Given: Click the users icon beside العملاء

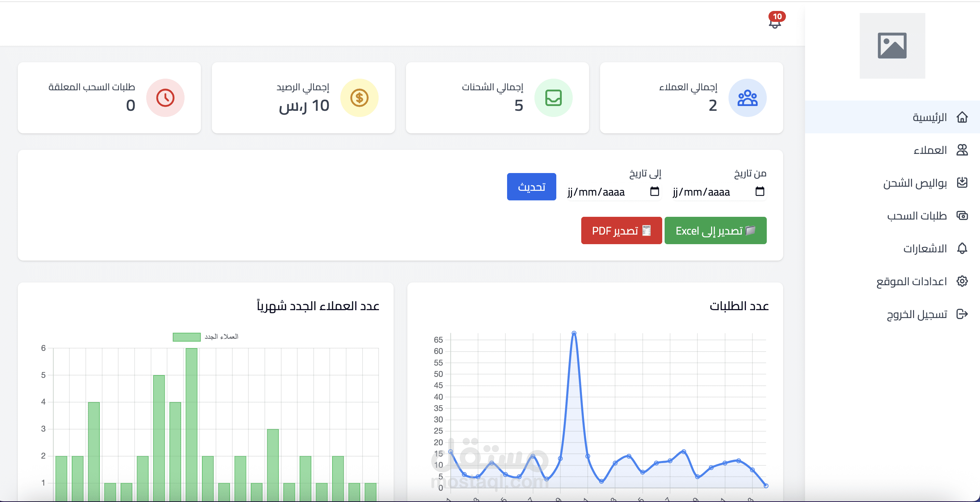Looking at the screenshot, I should (x=962, y=150).
